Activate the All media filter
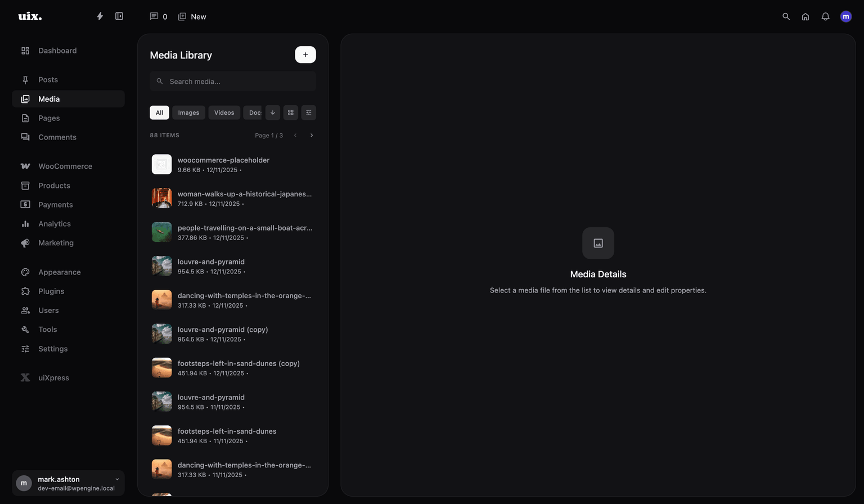The height and width of the screenshot is (504, 864). [x=159, y=112]
